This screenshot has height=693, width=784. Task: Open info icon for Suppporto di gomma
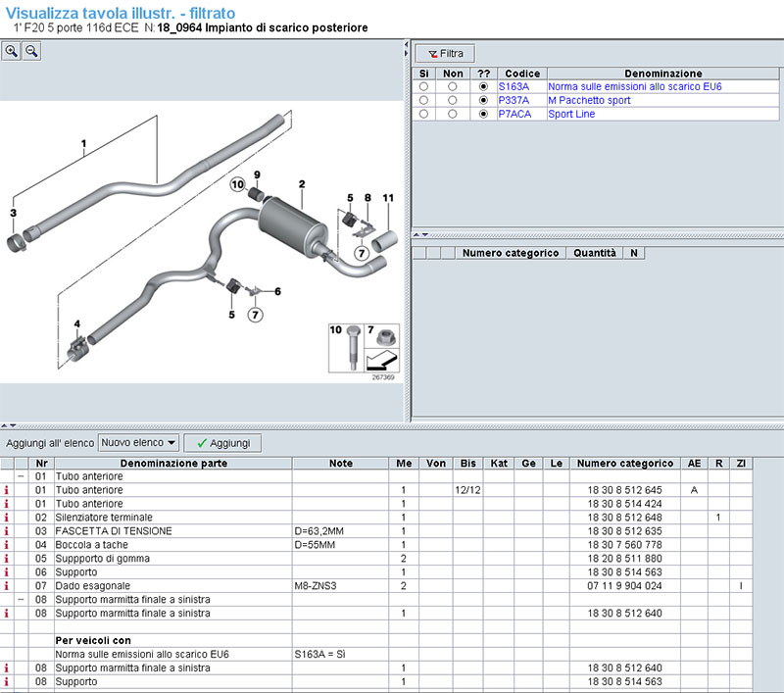pos(8,558)
